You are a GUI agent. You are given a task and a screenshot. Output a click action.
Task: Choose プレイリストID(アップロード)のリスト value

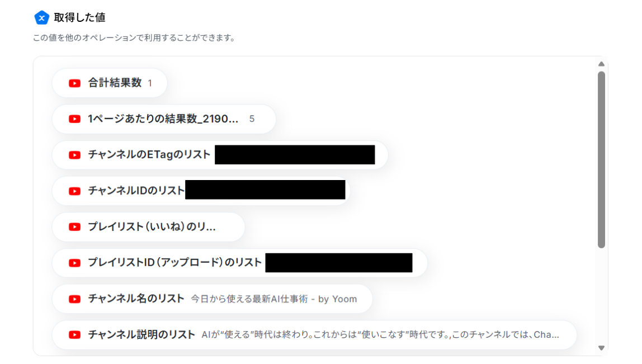pyautogui.click(x=239, y=263)
